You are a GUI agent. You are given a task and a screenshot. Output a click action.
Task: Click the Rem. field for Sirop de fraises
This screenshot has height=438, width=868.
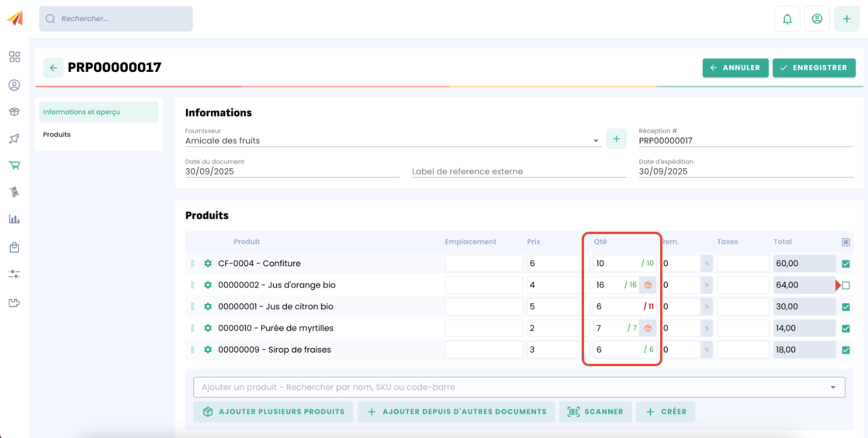coord(681,349)
